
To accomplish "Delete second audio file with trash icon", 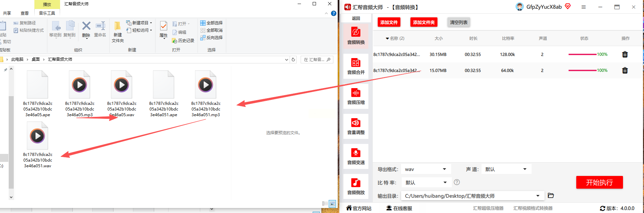I will 625,70.
